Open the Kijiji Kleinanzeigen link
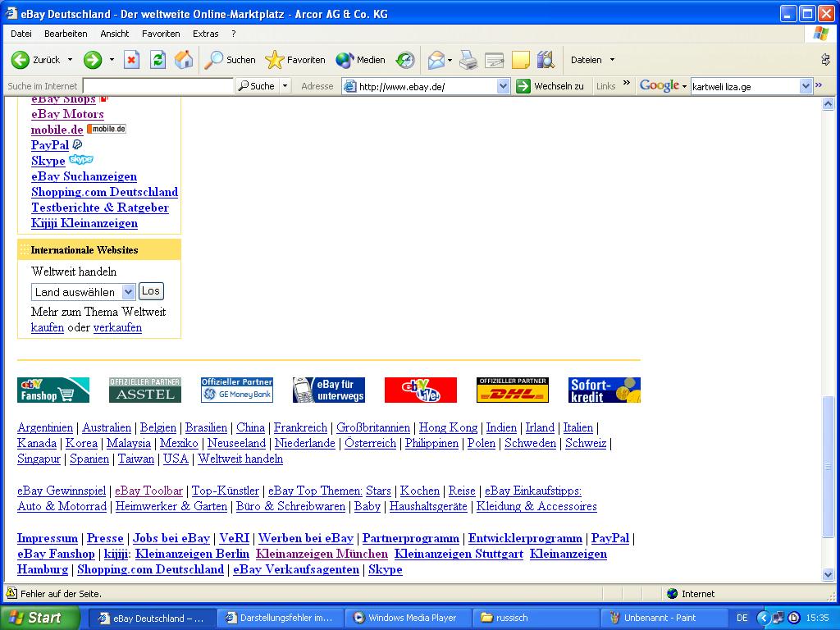 (x=84, y=223)
